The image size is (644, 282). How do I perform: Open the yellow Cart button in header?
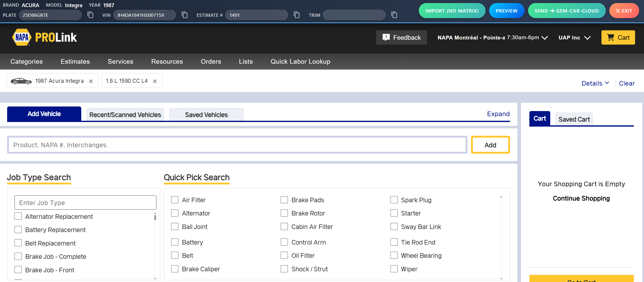pyautogui.click(x=618, y=37)
